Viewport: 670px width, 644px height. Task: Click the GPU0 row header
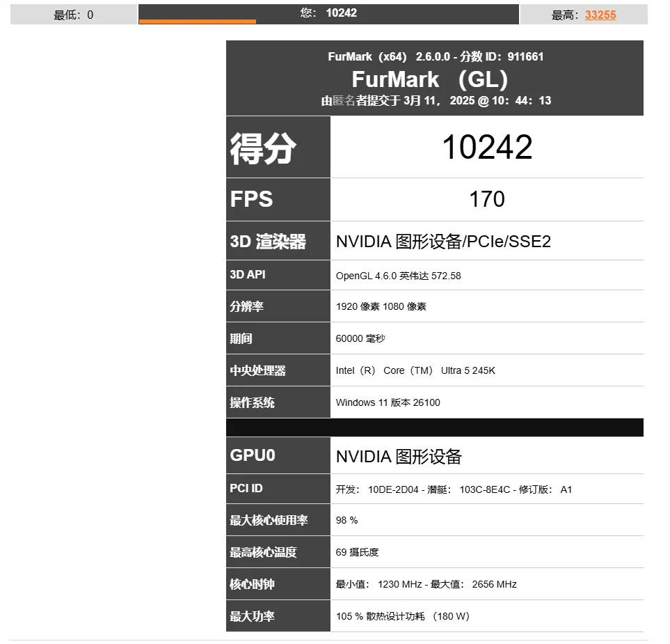pyautogui.click(x=253, y=455)
